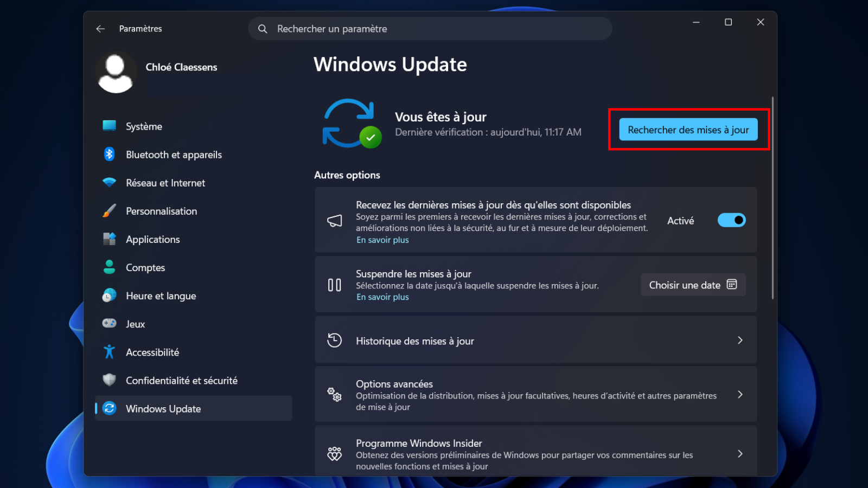Click 'Vous êtes à jour' status text

pyautogui.click(x=441, y=117)
